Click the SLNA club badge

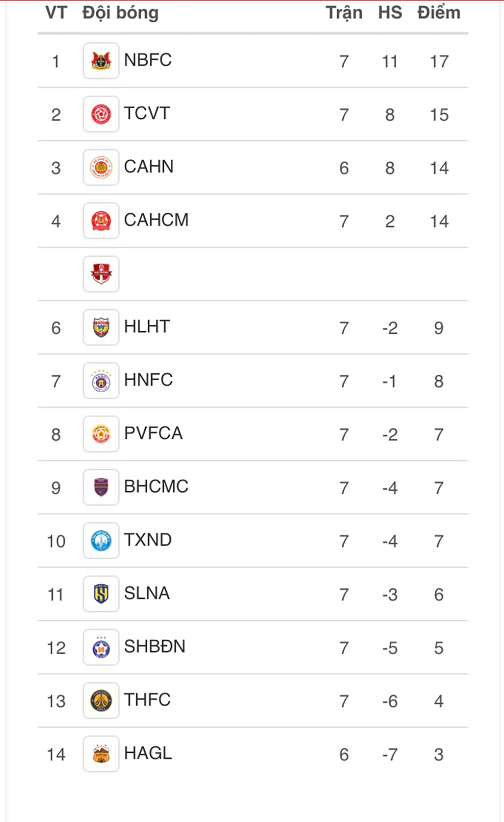pyautogui.click(x=101, y=594)
